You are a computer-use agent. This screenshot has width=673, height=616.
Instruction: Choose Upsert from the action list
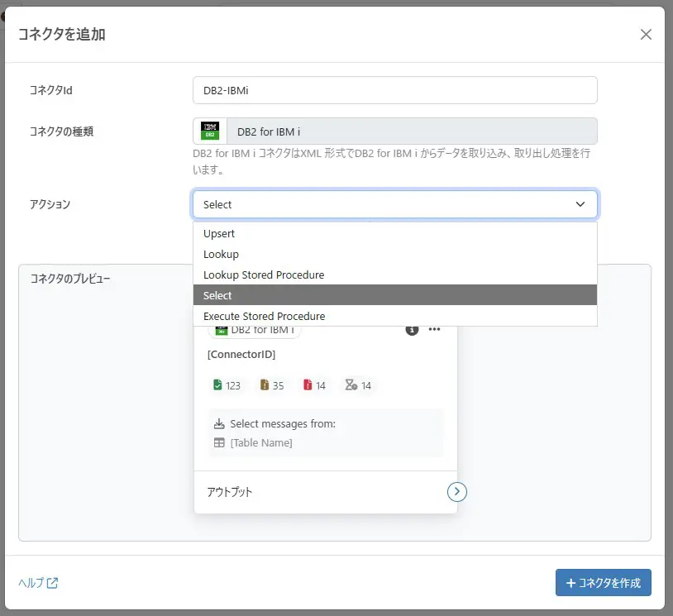[395, 233]
